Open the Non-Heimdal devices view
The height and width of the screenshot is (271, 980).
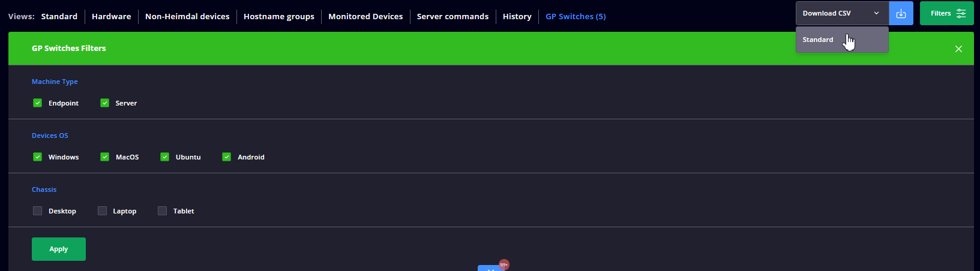coord(187,17)
